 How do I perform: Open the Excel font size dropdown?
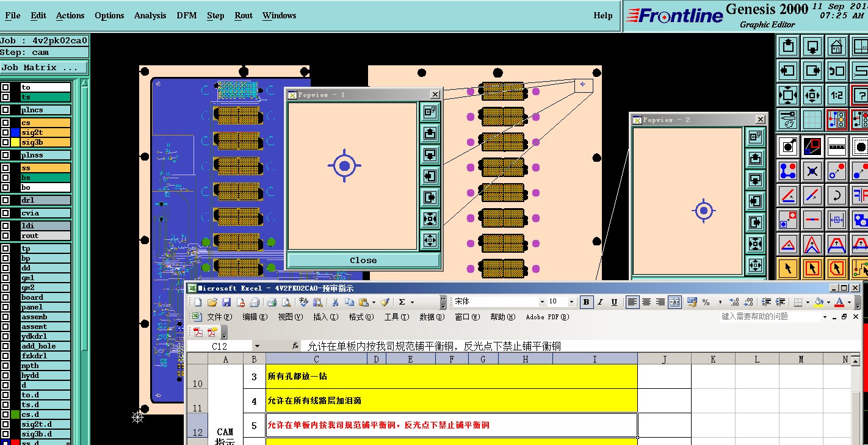tap(571, 302)
